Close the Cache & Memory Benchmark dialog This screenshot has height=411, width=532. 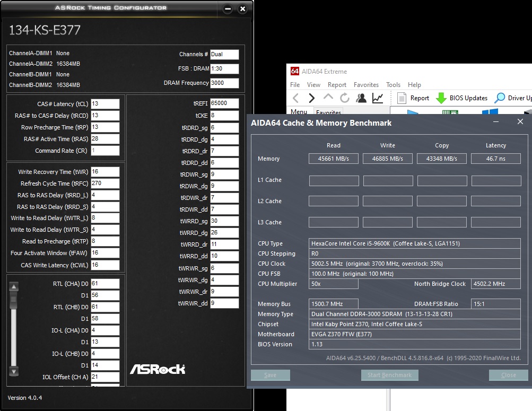point(520,122)
